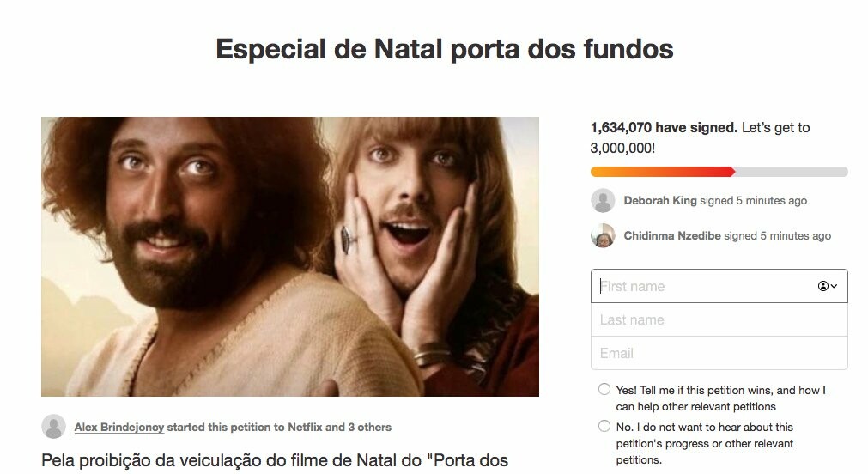Click the Deborah King signer name

point(660,200)
